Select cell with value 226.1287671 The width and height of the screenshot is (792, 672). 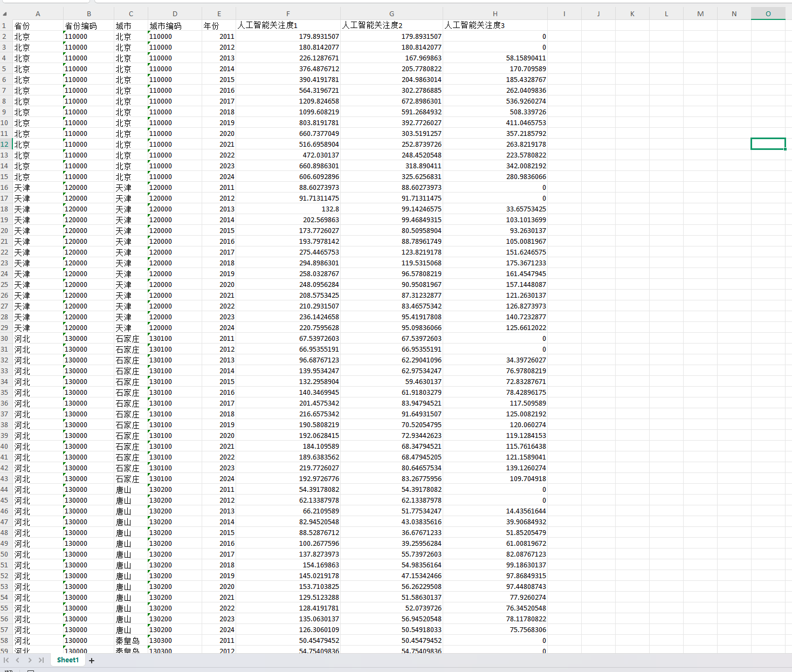(288, 58)
